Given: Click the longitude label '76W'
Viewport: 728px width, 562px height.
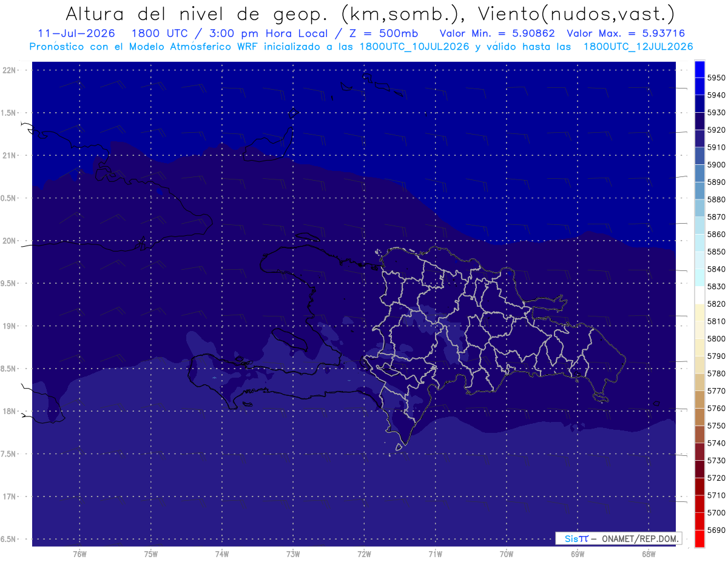Looking at the screenshot, I should [79, 554].
